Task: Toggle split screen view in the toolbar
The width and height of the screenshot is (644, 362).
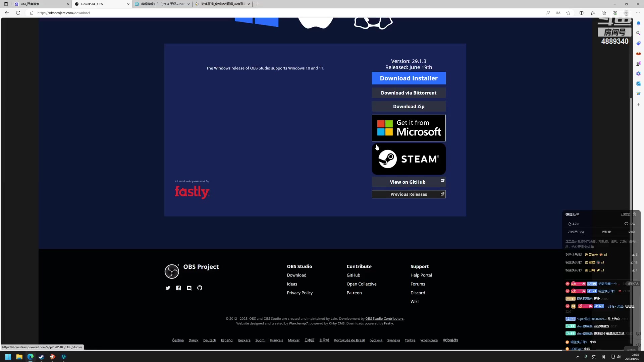Action: [x=581, y=13]
